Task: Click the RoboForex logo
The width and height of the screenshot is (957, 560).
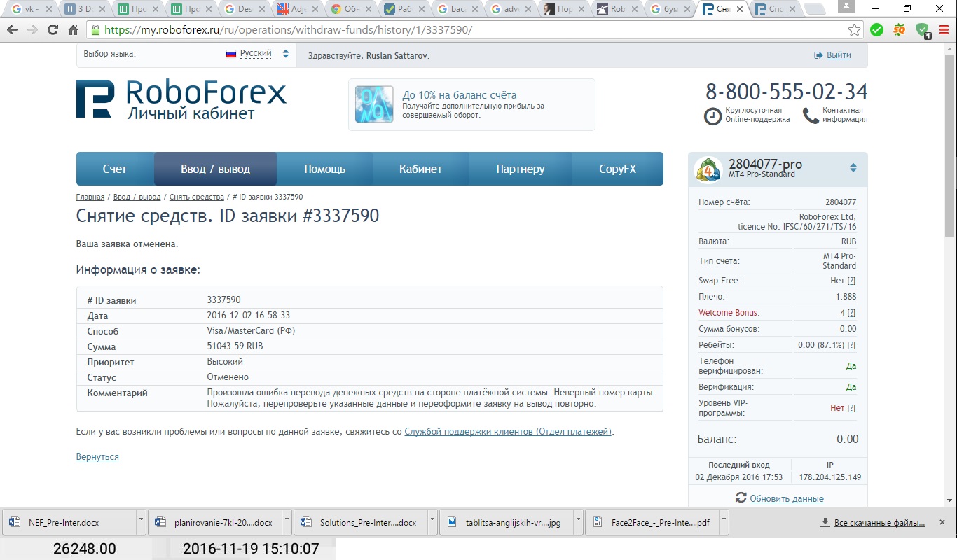Action: tap(181, 99)
